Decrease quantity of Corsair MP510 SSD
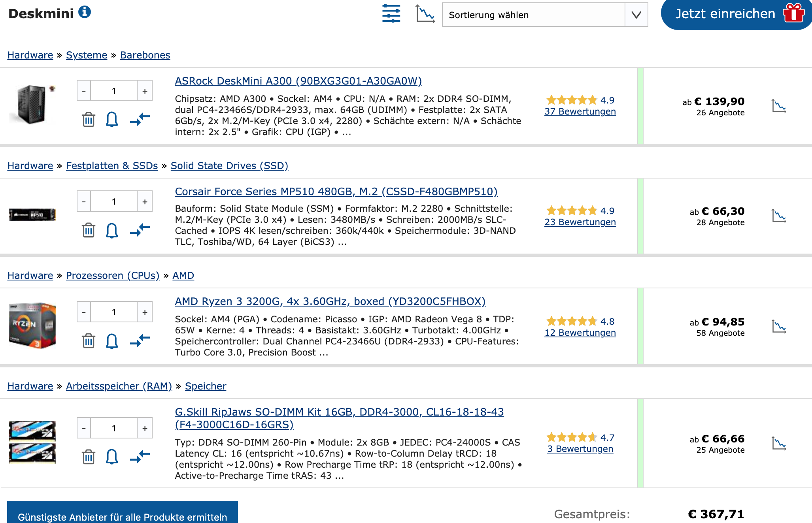 pos(84,202)
